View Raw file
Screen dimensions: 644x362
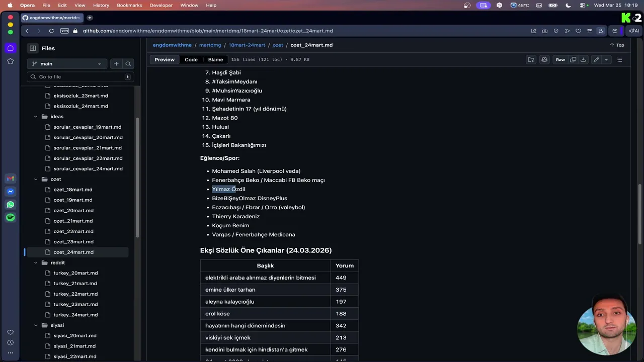pos(560,60)
